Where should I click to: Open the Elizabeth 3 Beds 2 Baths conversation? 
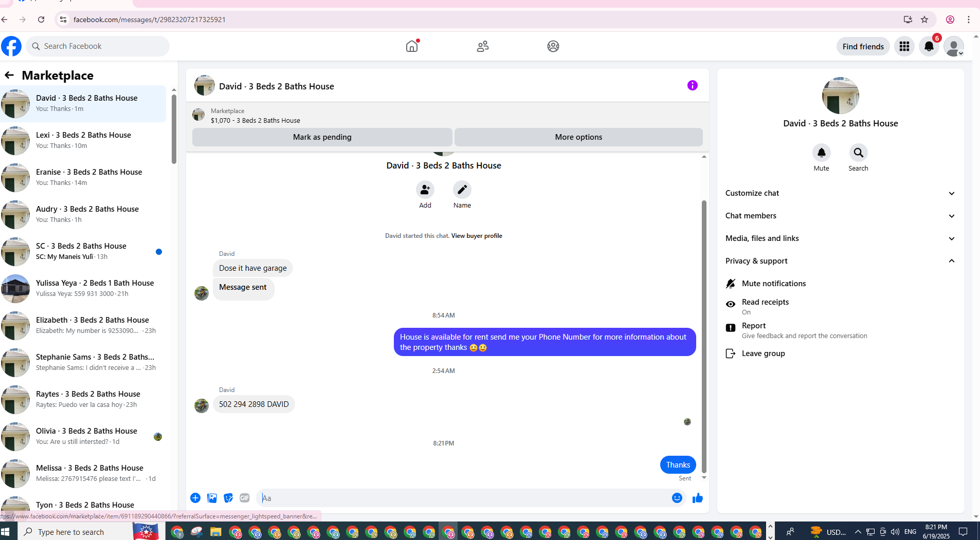tap(83, 326)
